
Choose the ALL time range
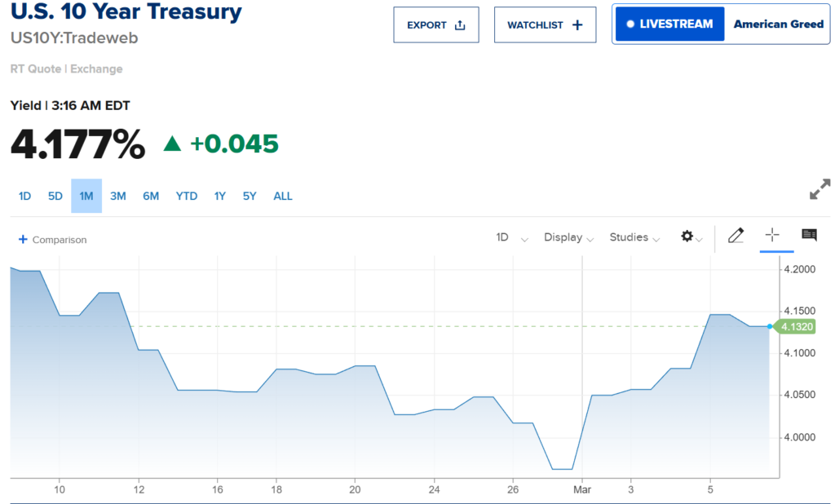283,196
